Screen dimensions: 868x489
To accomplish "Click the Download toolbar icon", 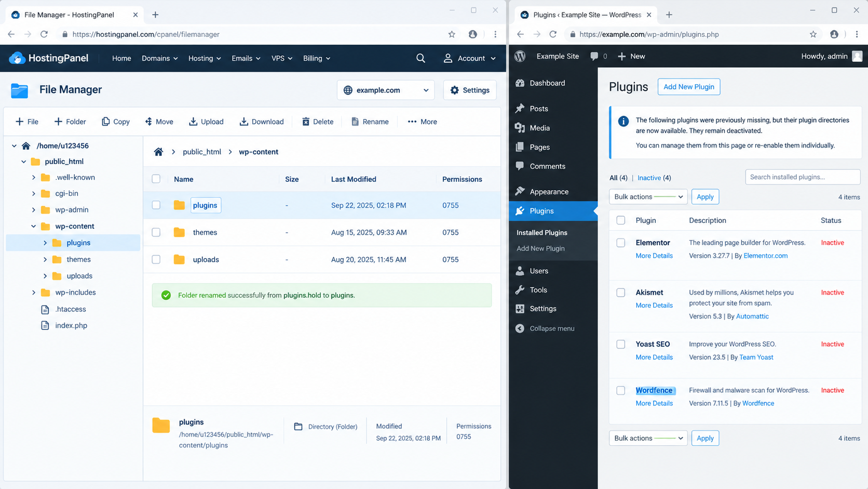I will (243, 122).
